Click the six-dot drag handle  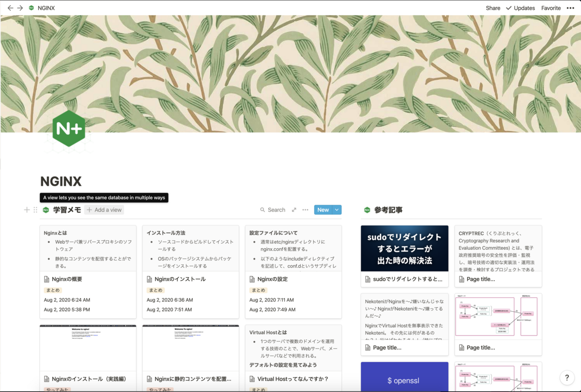(35, 210)
